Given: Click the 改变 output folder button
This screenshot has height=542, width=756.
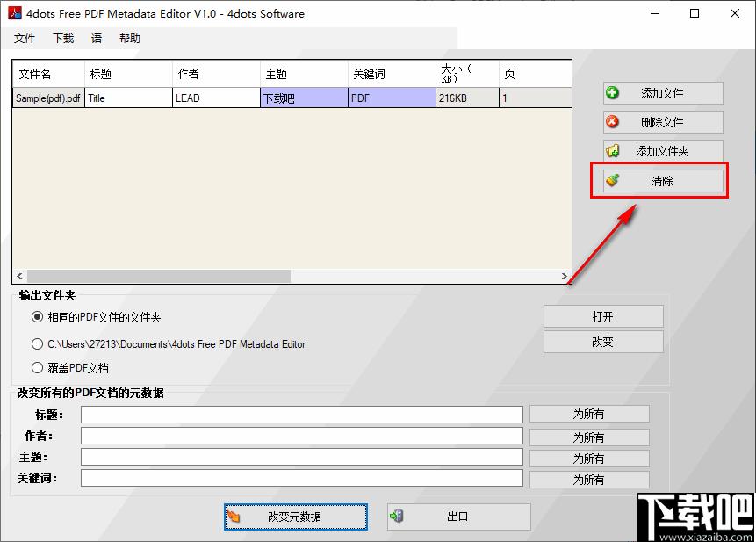Looking at the screenshot, I should (603, 342).
